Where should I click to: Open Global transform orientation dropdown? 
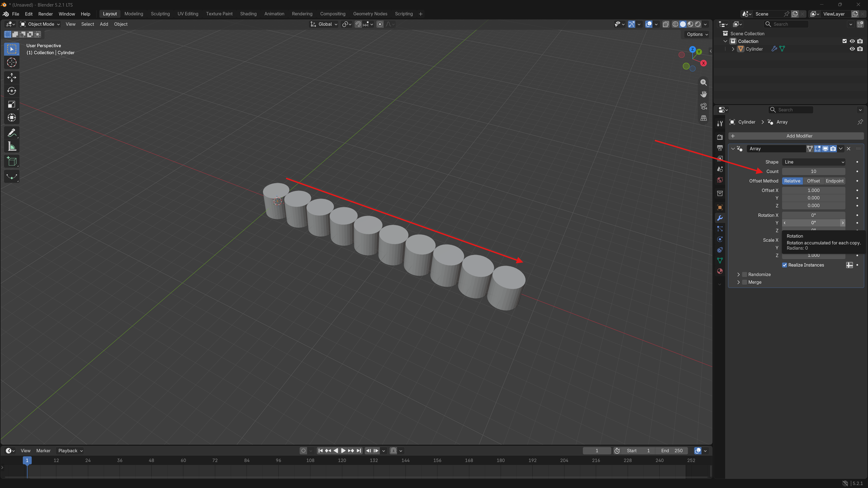click(x=323, y=24)
